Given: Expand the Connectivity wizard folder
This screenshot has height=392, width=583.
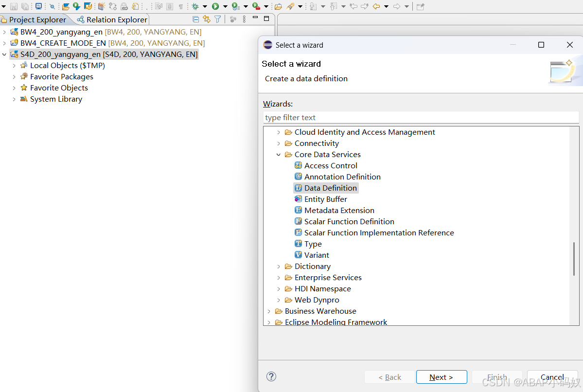Looking at the screenshot, I should point(279,143).
